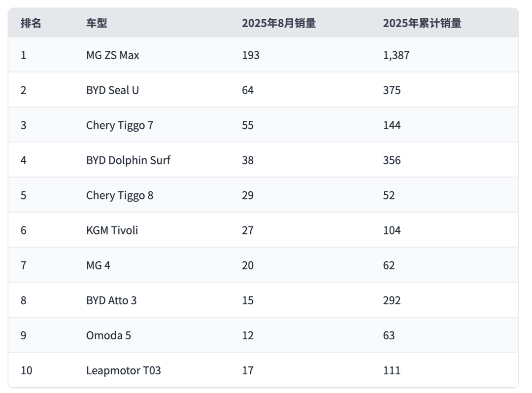Click the Chery Tiggo 8 cell
The width and height of the screenshot is (532, 393).
[x=119, y=195]
